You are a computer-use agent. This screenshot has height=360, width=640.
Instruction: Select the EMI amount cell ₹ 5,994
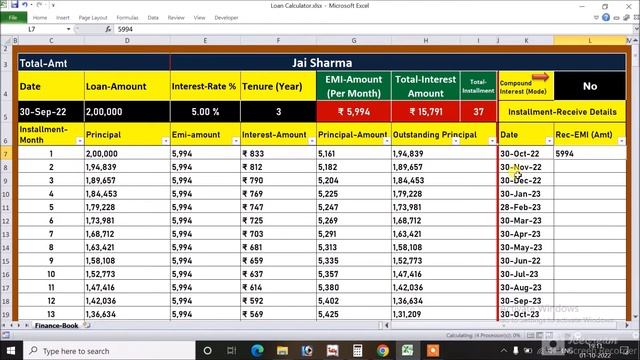pos(354,112)
